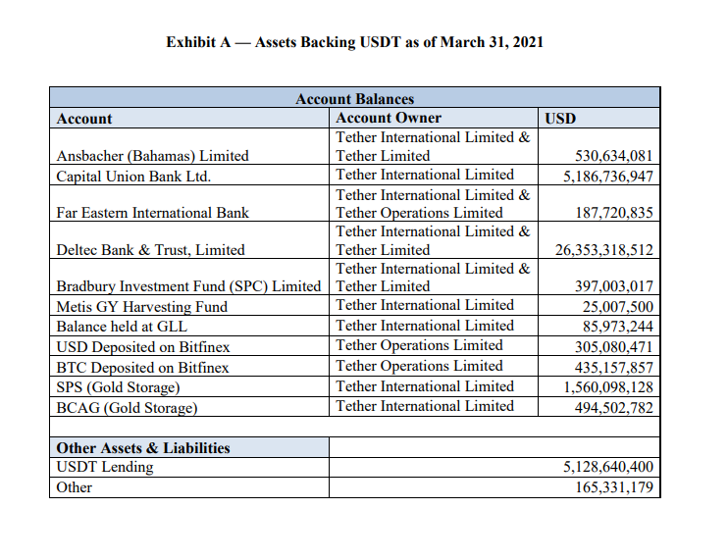Select the Balance held at GLL entry
The width and height of the screenshot is (728, 560).
pyautogui.click(x=122, y=326)
